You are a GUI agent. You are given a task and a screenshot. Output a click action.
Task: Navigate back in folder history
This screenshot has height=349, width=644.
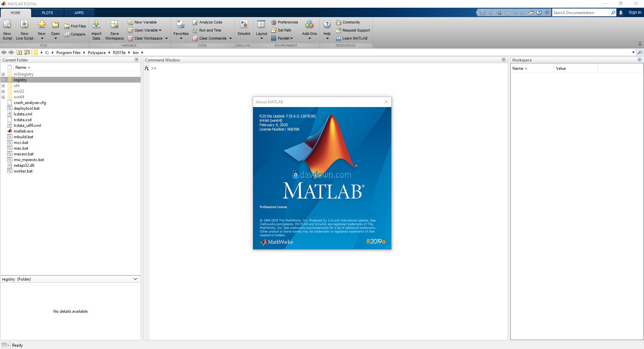tap(4, 52)
